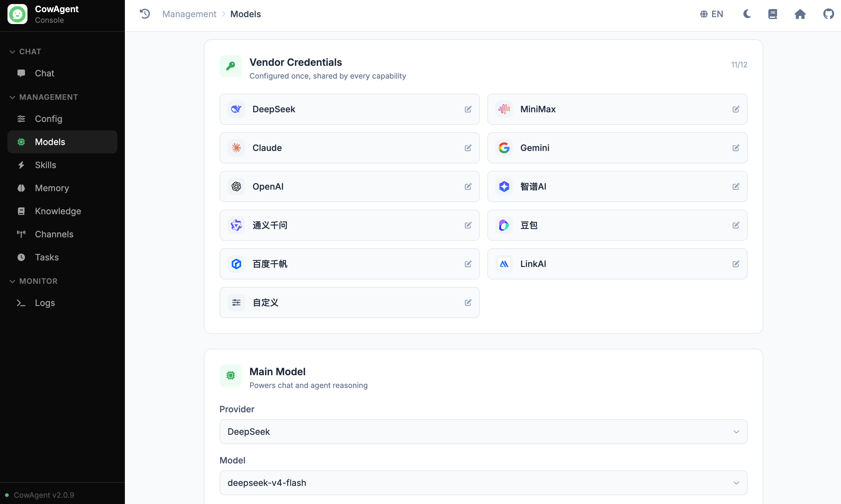Click the Provider field label

coord(237,409)
